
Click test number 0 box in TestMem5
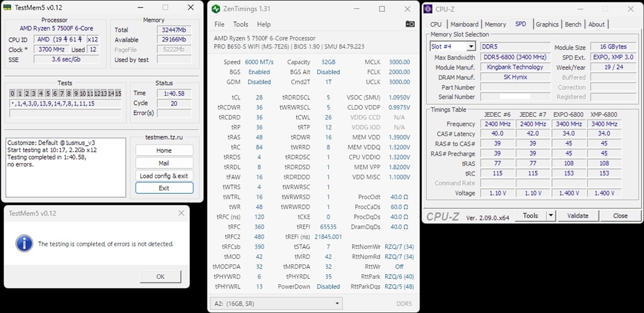click(x=13, y=94)
